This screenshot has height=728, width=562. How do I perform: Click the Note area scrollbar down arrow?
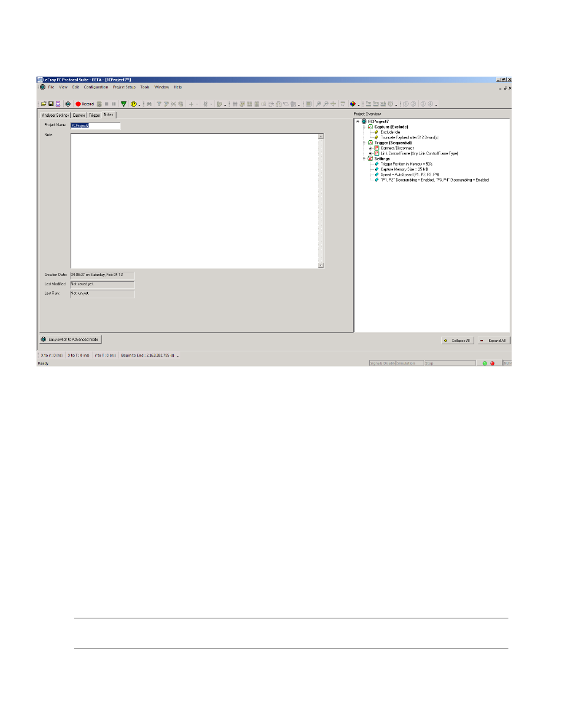[321, 265]
